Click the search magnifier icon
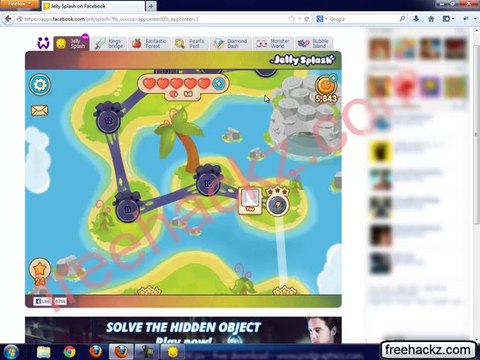 402,19
